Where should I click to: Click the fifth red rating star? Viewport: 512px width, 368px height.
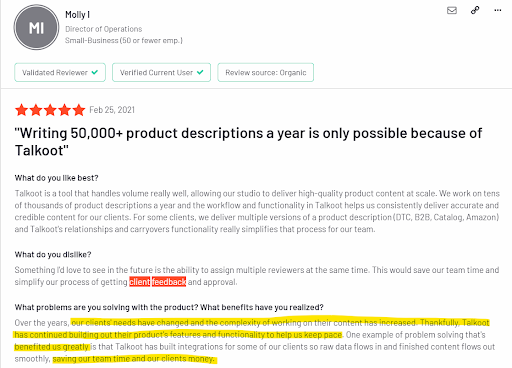(x=79, y=110)
